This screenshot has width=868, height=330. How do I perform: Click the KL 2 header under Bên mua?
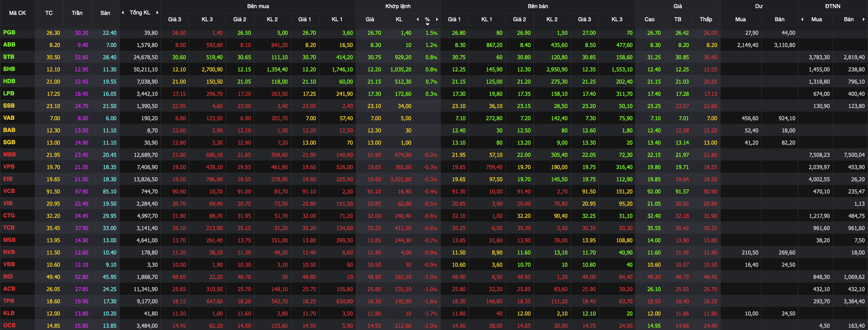[272, 19]
